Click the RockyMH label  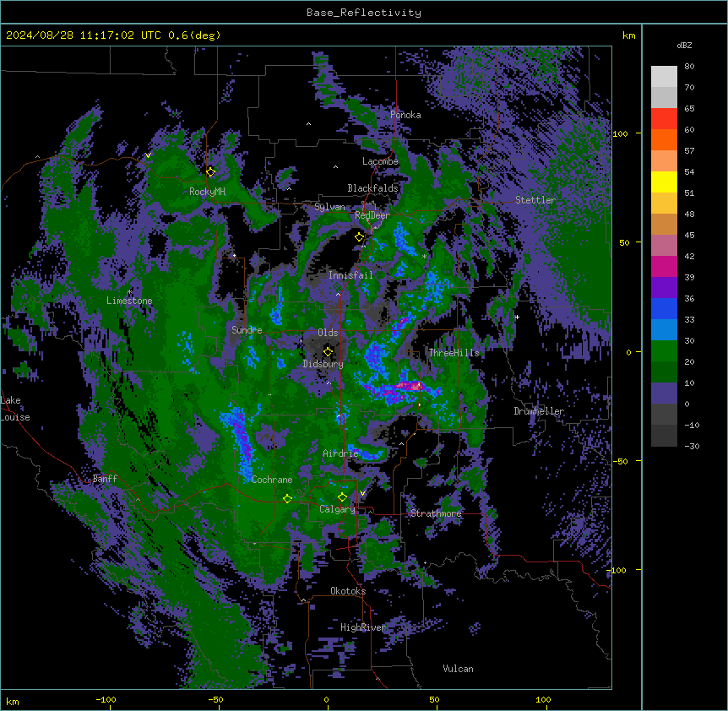(x=207, y=192)
